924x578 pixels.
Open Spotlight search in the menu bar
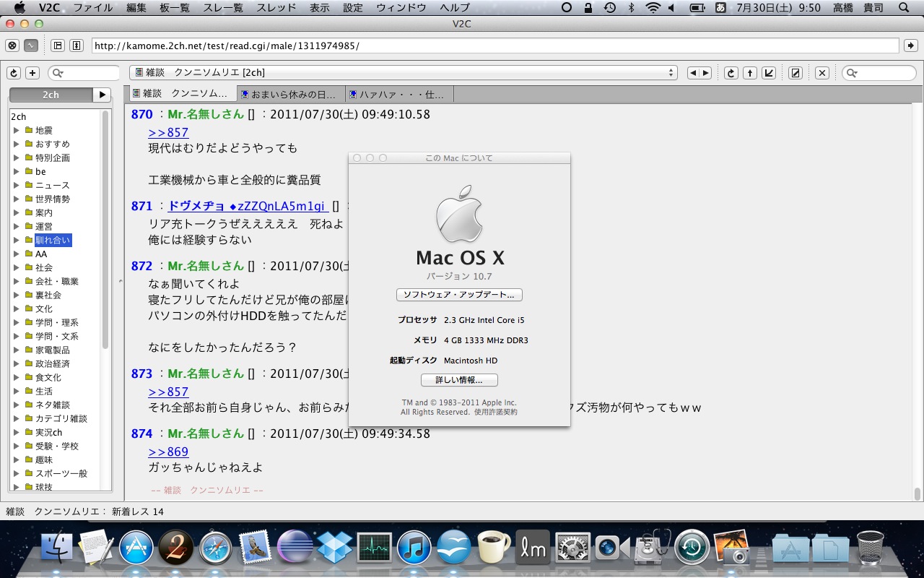pos(905,8)
